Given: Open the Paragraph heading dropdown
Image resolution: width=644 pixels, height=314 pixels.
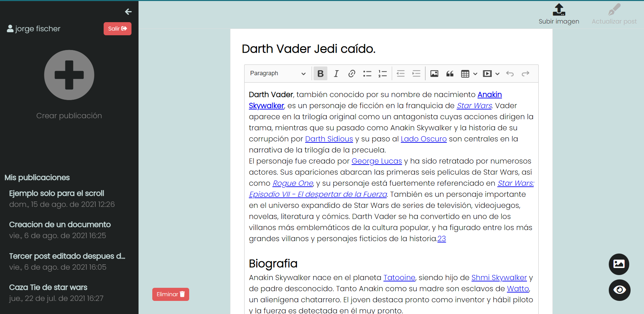Looking at the screenshot, I should point(278,73).
